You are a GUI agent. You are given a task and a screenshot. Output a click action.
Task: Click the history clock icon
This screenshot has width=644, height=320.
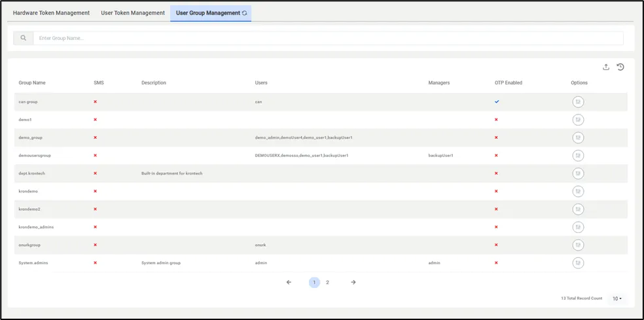coord(620,67)
